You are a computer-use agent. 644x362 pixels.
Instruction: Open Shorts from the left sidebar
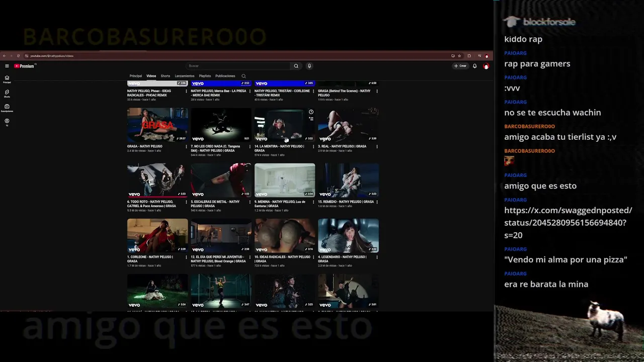coord(7,94)
